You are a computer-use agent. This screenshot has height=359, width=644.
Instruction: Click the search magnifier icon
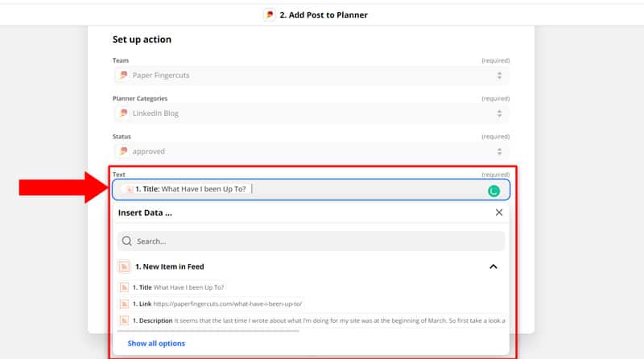coord(127,241)
